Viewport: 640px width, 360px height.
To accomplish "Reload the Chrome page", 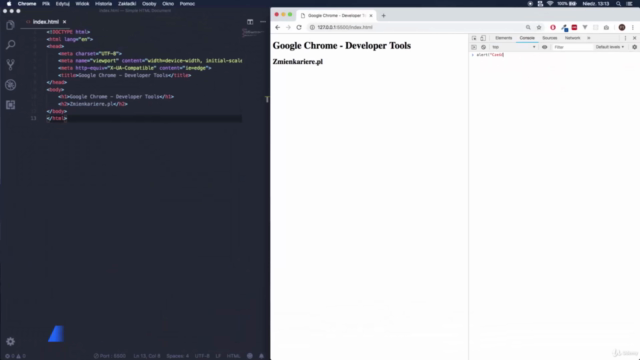I will pyautogui.click(x=299, y=27).
